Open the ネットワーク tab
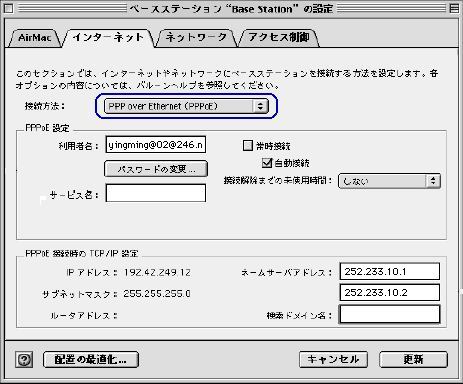The image size is (463, 384). pos(196,38)
